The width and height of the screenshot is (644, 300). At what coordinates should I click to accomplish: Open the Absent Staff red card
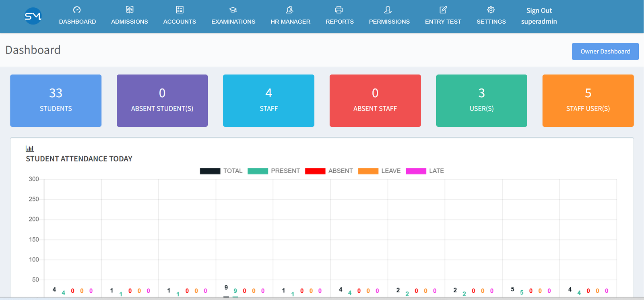(375, 101)
